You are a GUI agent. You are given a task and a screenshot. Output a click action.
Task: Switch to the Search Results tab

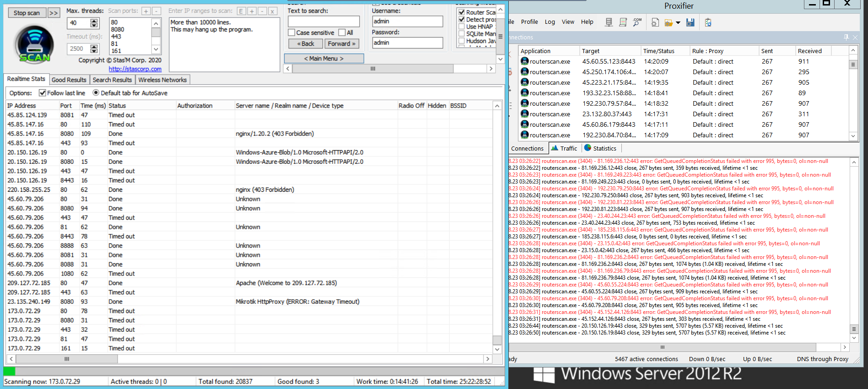point(112,80)
